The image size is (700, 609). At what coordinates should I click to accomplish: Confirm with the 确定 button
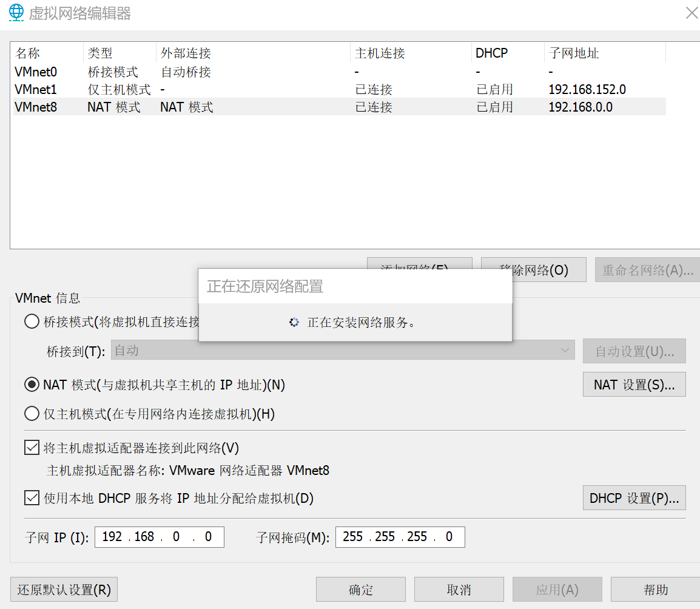[x=361, y=590]
